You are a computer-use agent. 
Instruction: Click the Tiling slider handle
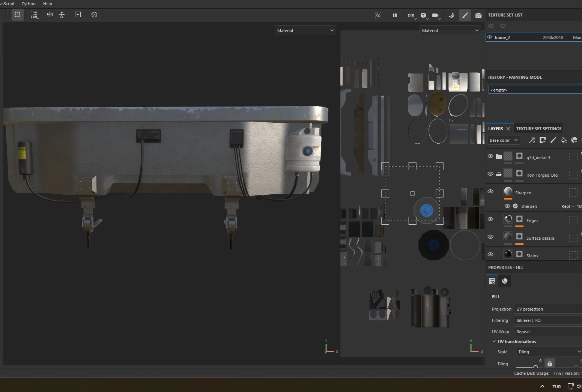[x=535, y=366]
